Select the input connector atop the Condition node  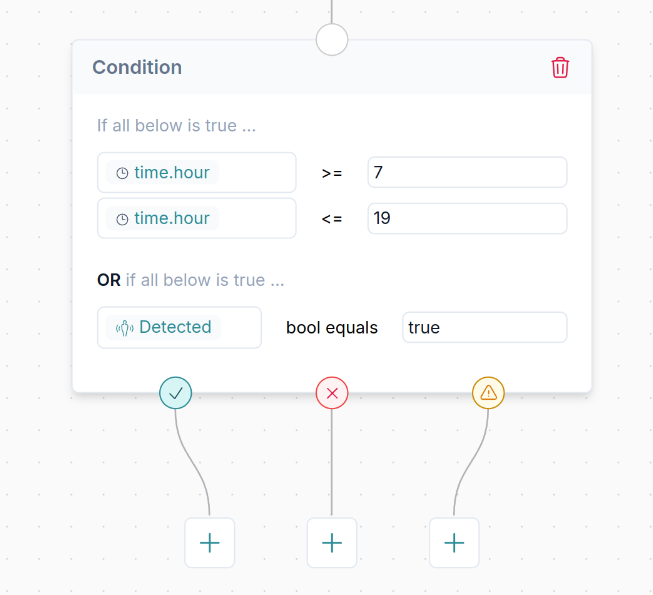click(x=332, y=40)
